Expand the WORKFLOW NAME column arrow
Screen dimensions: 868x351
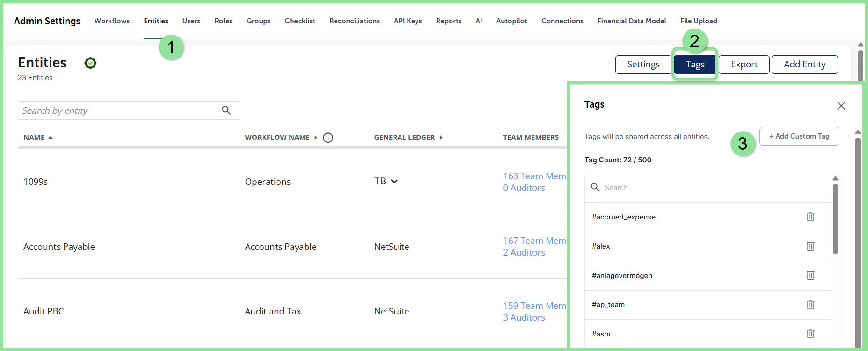click(316, 138)
